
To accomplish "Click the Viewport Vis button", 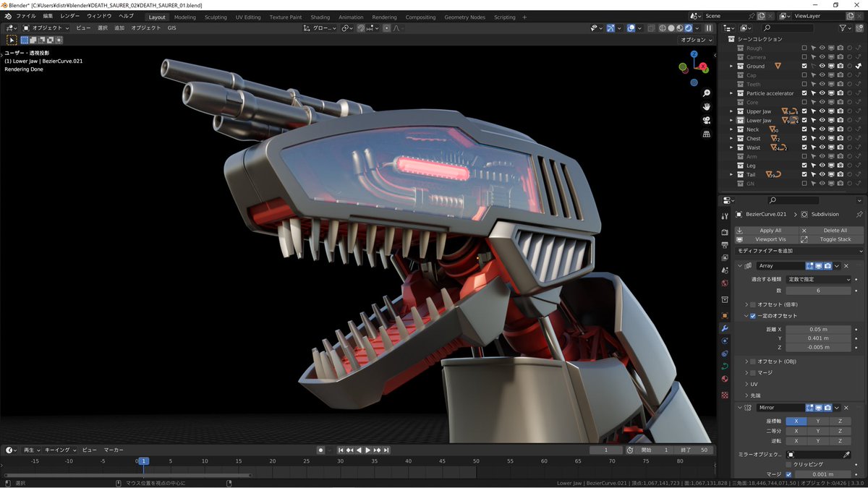I will [767, 239].
